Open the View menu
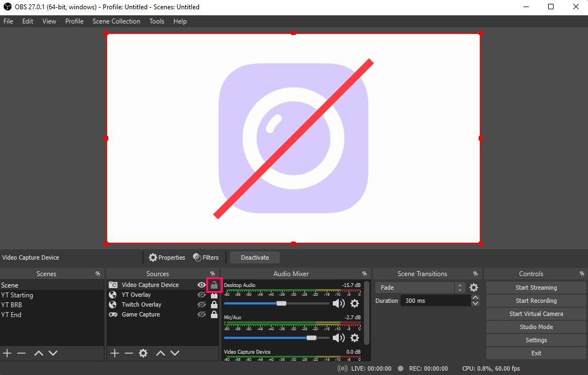This screenshot has width=588, height=375. tap(49, 21)
